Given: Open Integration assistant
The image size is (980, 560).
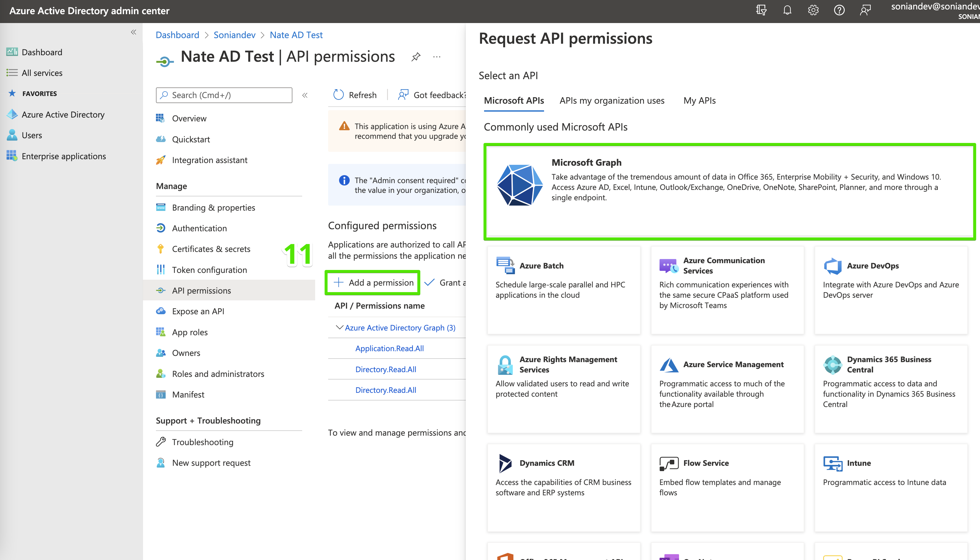Looking at the screenshot, I should 210,160.
